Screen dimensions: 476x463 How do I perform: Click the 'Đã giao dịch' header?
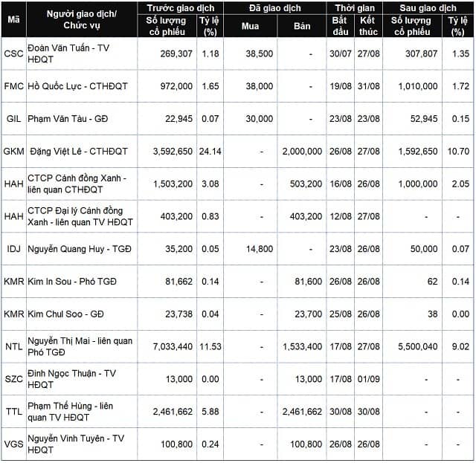275,8
